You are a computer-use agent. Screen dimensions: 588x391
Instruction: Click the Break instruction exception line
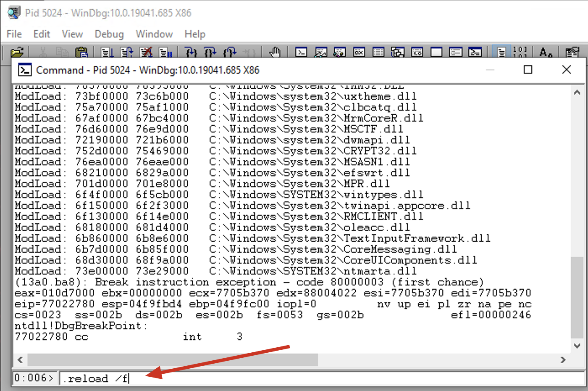(x=249, y=282)
